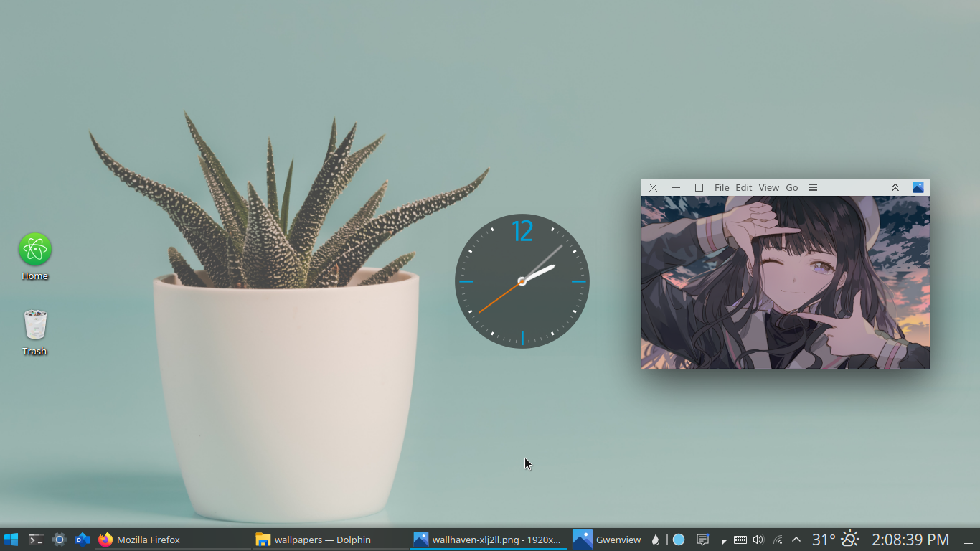Image resolution: width=980 pixels, height=551 pixels.
Task: Click the analog clock widget
Action: (x=522, y=281)
